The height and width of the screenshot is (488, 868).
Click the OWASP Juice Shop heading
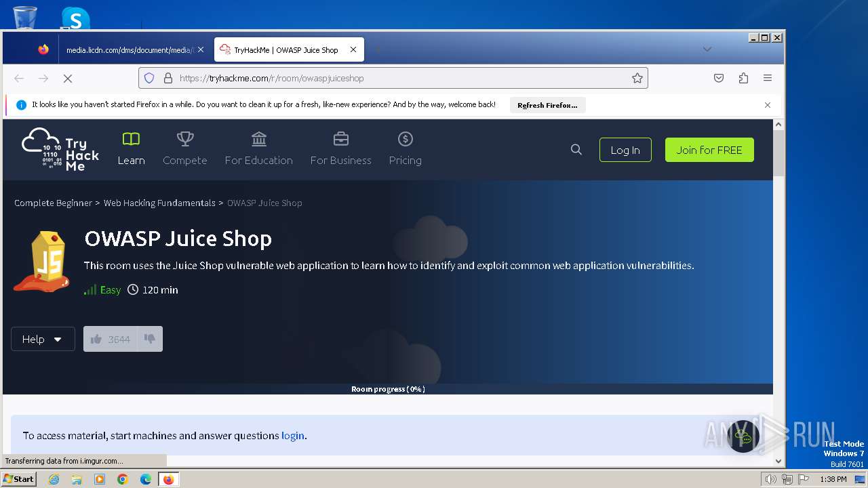click(x=178, y=239)
